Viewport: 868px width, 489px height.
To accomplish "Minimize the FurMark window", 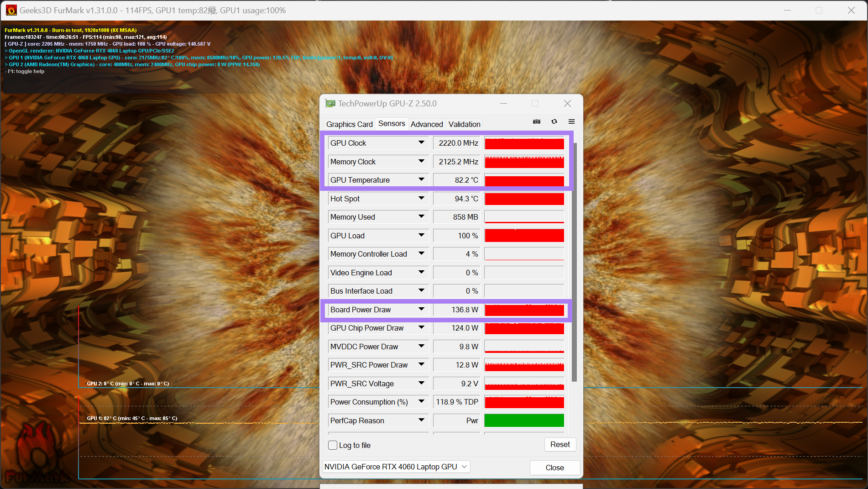I will pos(787,10).
